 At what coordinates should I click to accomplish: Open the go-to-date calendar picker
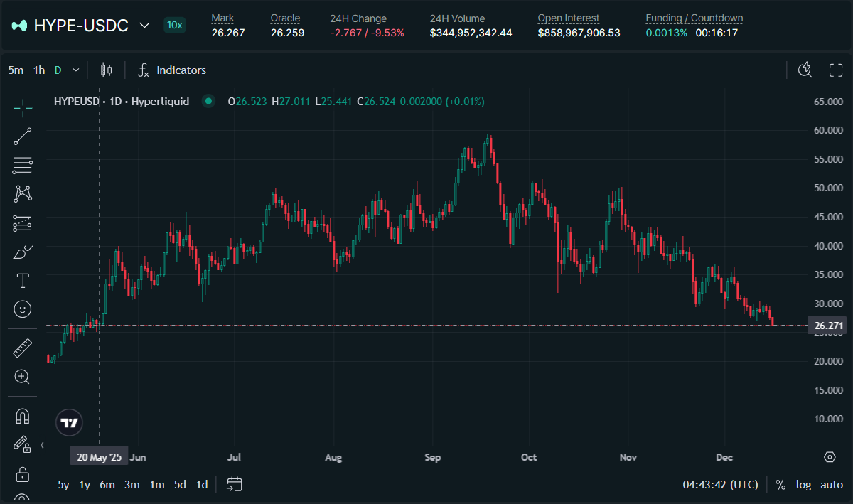235,485
